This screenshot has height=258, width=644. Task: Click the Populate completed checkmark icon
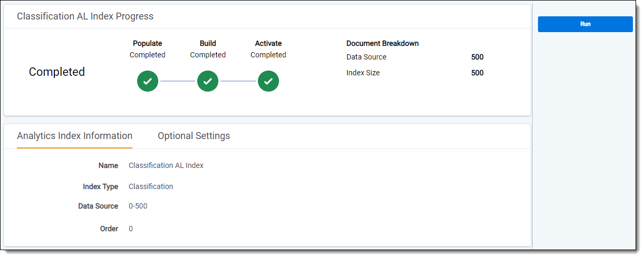[148, 81]
